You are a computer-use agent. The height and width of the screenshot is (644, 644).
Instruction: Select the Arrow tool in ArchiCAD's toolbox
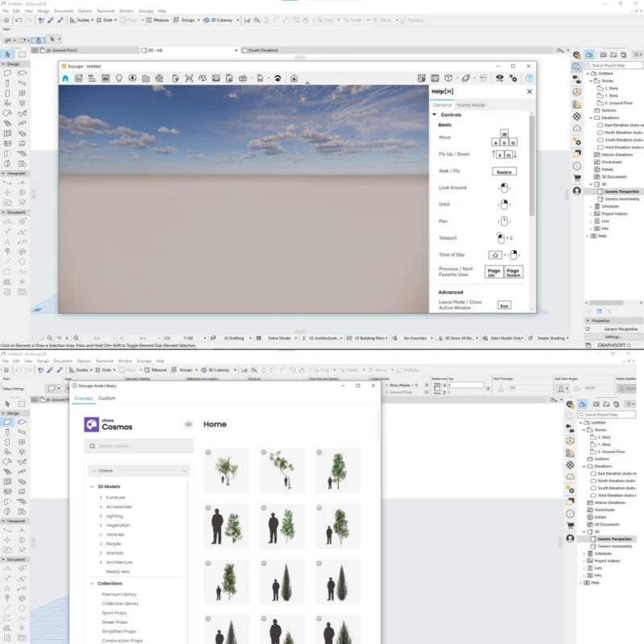coord(8,54)
